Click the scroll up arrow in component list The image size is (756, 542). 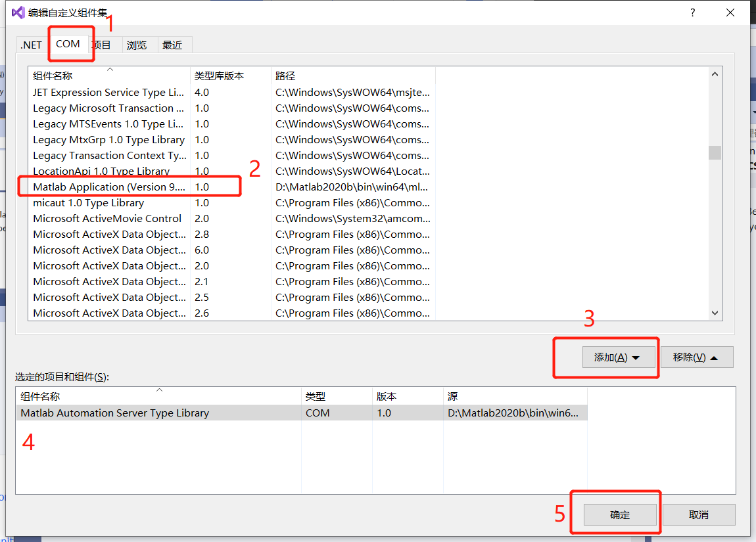pyautogui.click(x=715, y=75)
